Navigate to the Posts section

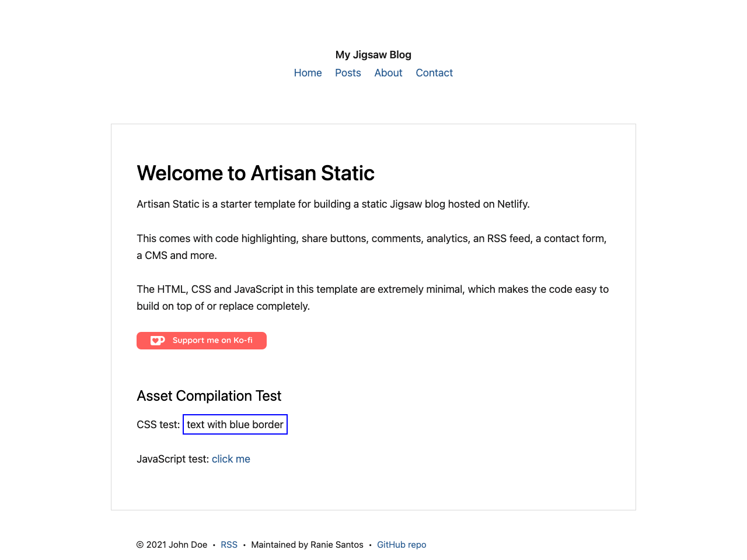[x=348, y=72]
